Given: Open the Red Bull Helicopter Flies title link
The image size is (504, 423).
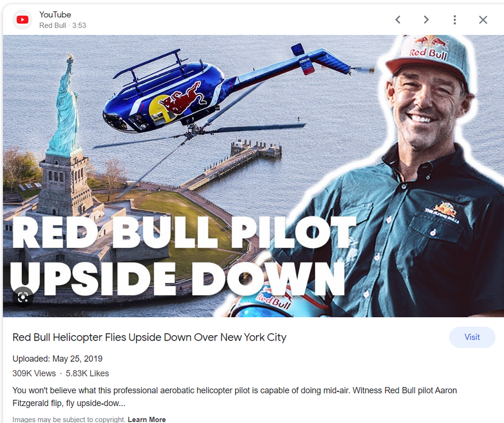Looking at the screenshot, I should tap(150, 337).
